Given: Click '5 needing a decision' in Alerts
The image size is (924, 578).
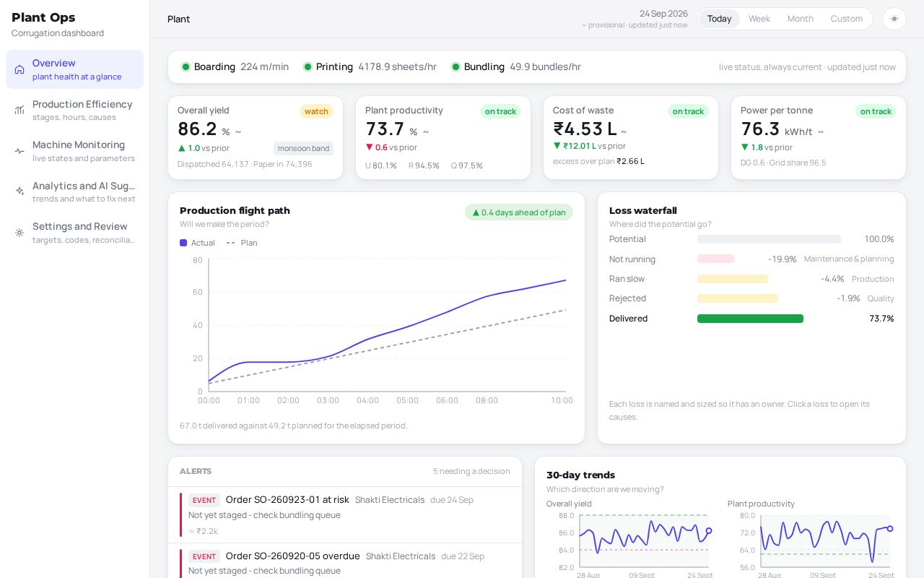Looking at the screenshot, I should pos(471,471).
